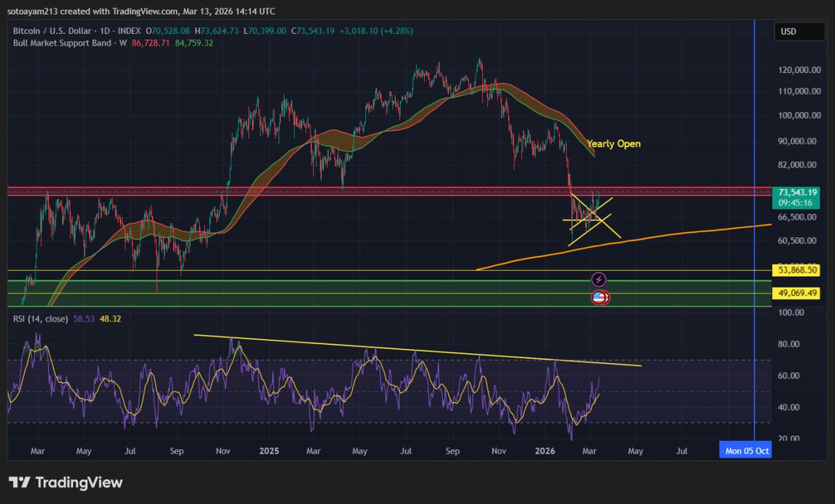The image size is (835, 504).
Task: Click the Sep label between Jul and Nov 2025
Action: (453, 450)
